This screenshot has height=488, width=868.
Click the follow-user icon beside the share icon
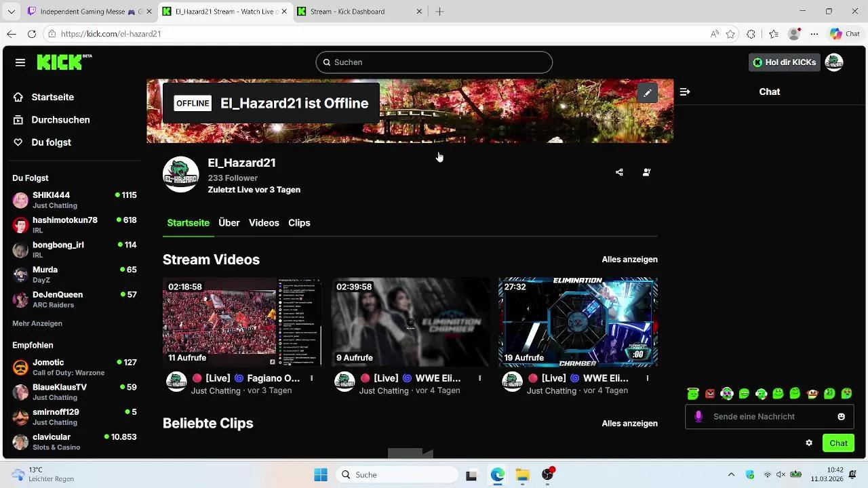(646, 172)
